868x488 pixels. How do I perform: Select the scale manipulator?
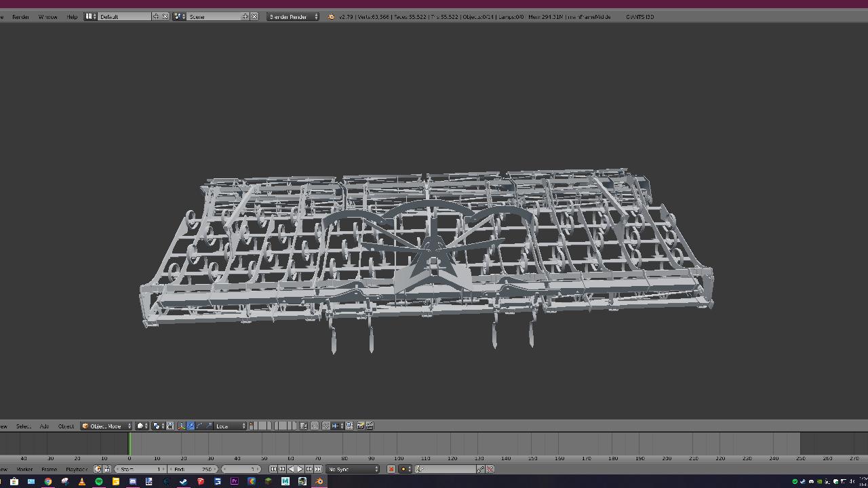coord(209,426)
